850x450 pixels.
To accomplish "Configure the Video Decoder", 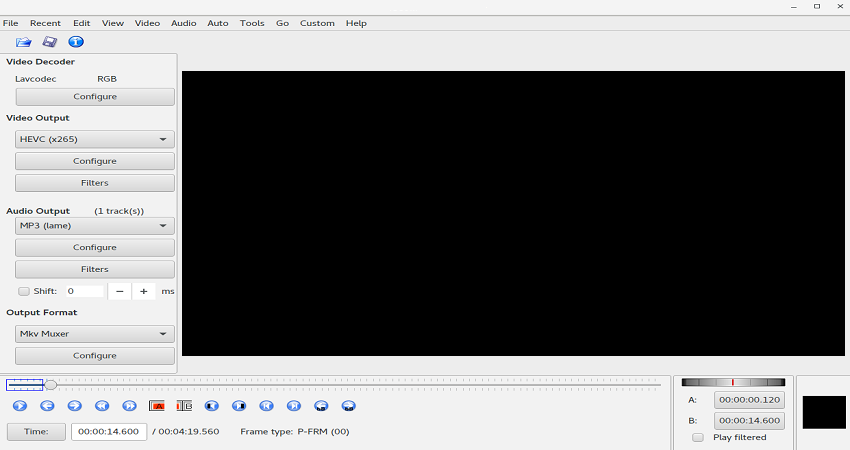I will coord(95,97).
